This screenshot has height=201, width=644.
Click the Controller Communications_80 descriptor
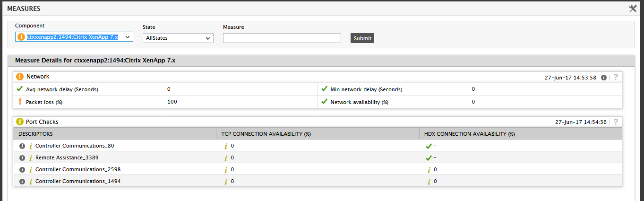[75, 146]
